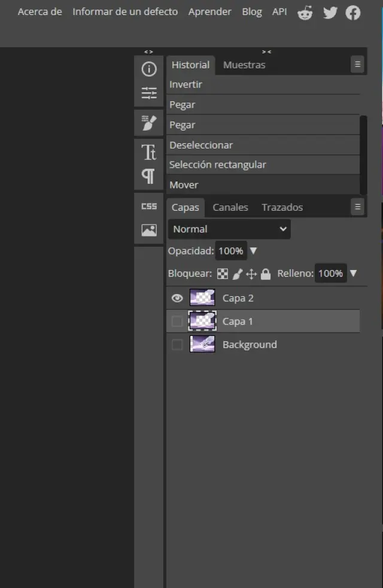Open the Aprender link

pyautogui.click(x=209, y=12)
